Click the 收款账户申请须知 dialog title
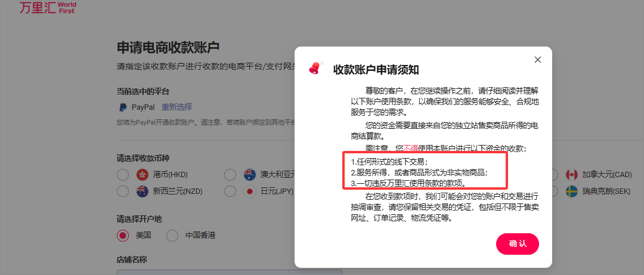The width and height of the screenshot is (644, 275). (x=376, y=69)
